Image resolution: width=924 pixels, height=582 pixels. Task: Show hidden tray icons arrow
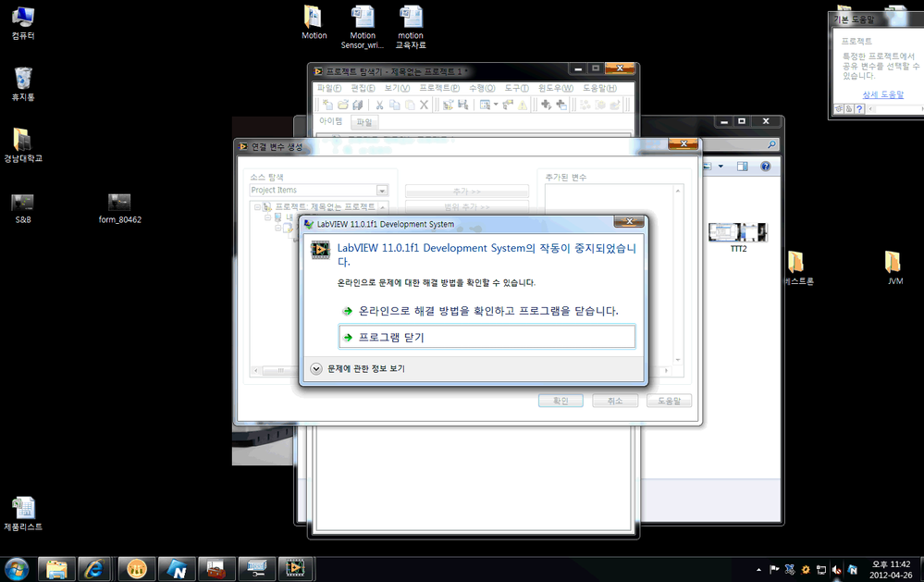tap(758, 570)
